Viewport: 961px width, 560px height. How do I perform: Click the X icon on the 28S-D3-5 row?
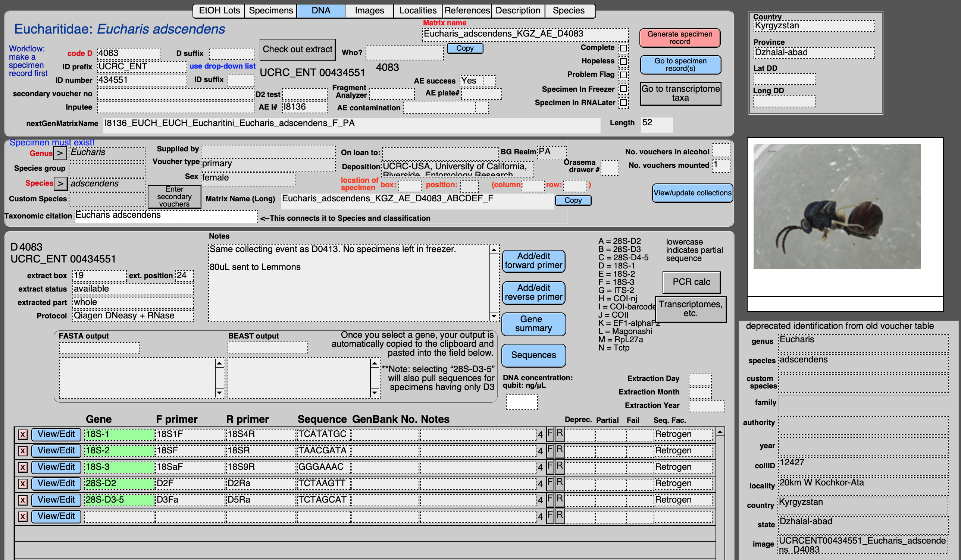[22, 500]
